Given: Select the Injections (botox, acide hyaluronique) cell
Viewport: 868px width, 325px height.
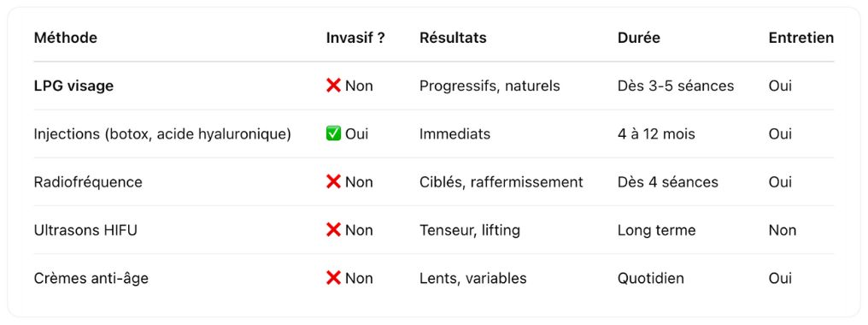Looking at the screenshot, I should tap(162, 134).
